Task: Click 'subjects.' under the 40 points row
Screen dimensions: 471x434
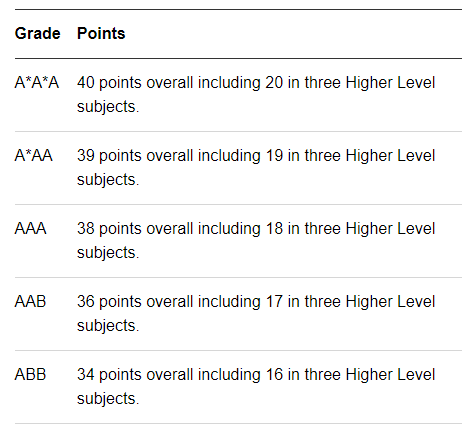Action: point(108,107)
